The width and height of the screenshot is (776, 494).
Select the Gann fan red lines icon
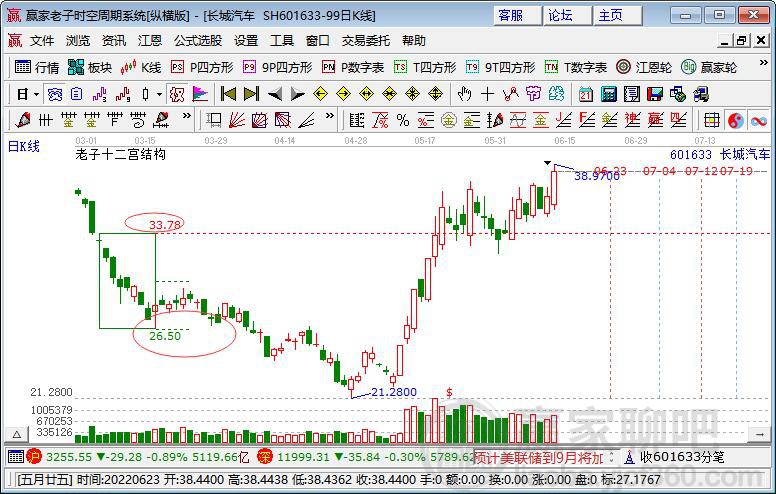click(x=237, y=120)
